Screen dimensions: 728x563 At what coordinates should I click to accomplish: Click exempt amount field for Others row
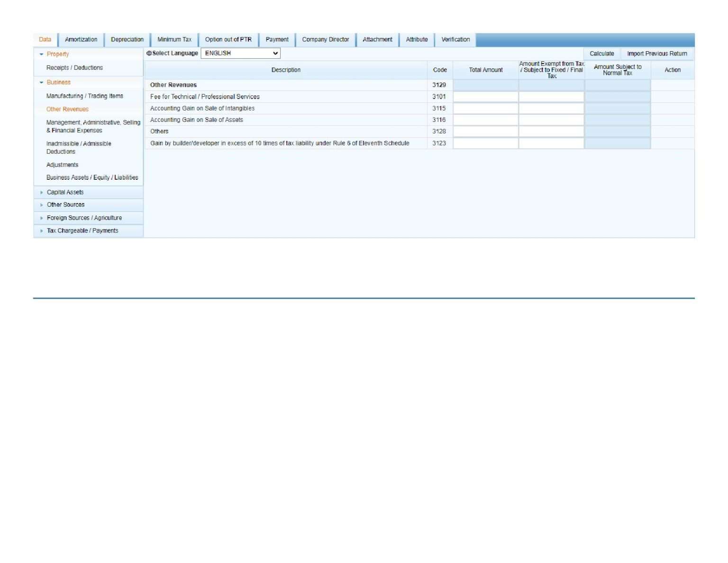click(x=551, y=131)
